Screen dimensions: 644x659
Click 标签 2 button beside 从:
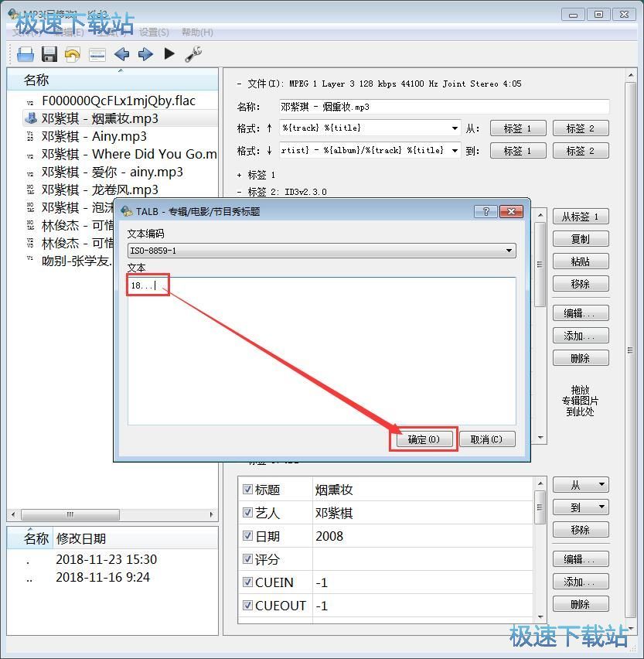click(581, 128)
